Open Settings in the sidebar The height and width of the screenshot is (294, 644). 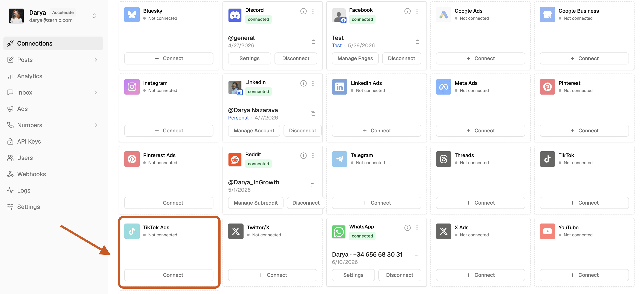click(x=53, y=207)
